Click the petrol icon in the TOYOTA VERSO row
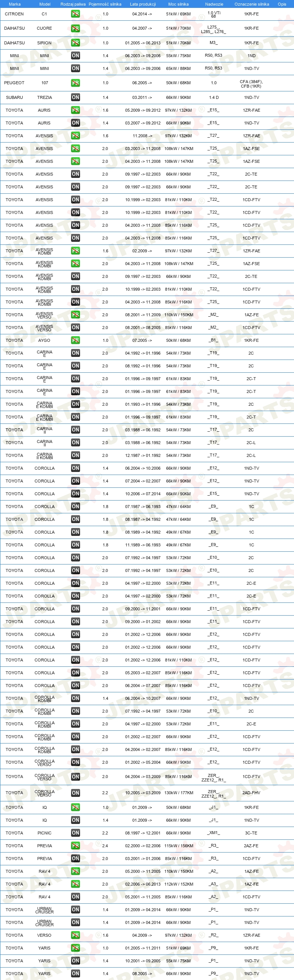The image size is (294, 980). 75,936
